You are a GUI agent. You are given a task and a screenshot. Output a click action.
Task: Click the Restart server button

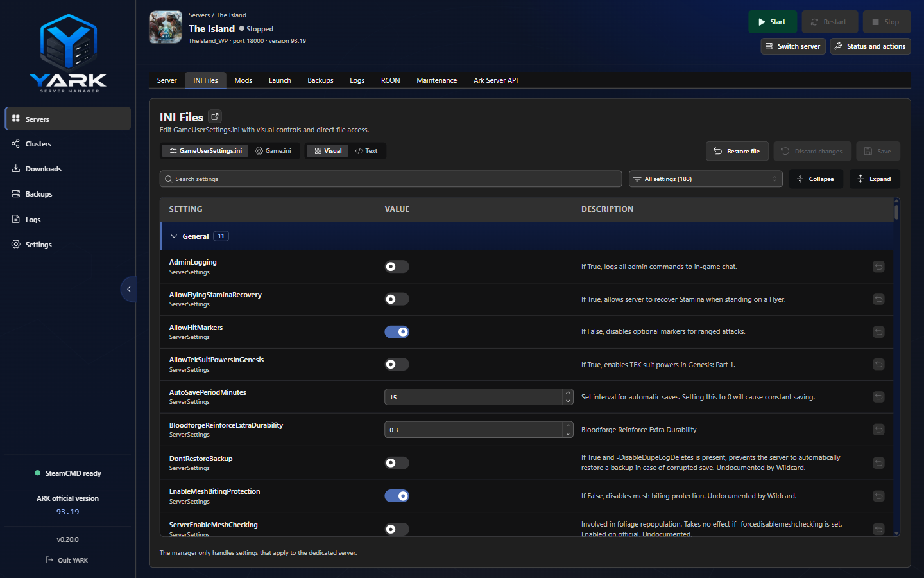[x=830, y=22]
